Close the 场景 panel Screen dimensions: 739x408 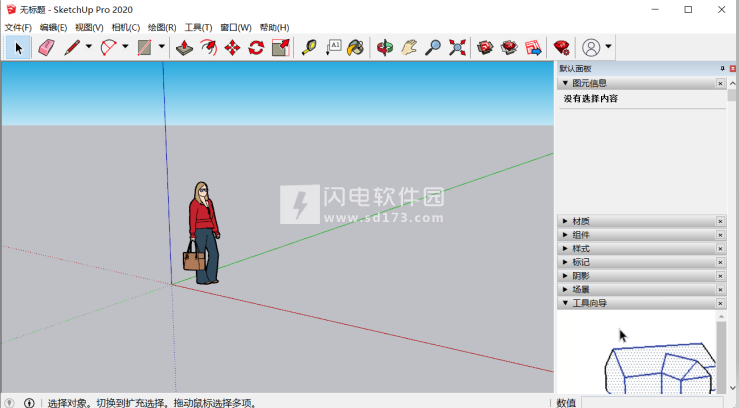tap(720, 289)
